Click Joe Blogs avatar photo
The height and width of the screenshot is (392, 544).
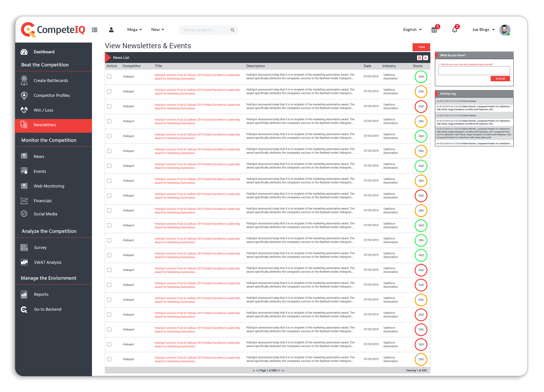pyautogui.click(x=505, y=30)
